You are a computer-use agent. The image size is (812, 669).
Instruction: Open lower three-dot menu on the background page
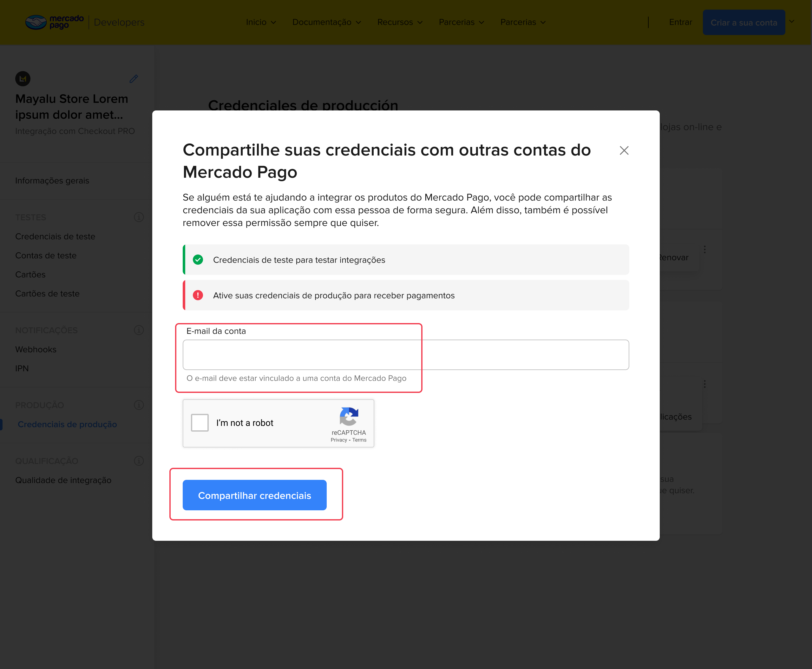point(704,384)
